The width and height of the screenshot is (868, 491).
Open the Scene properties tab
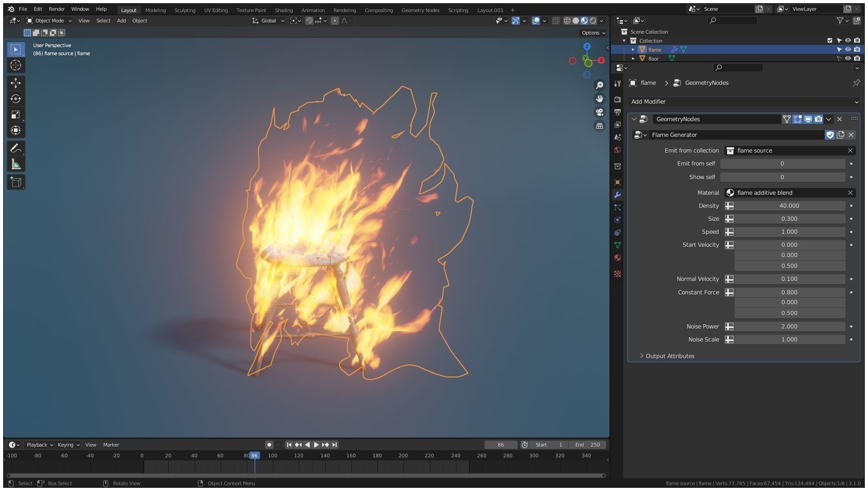tap(618, 137)
